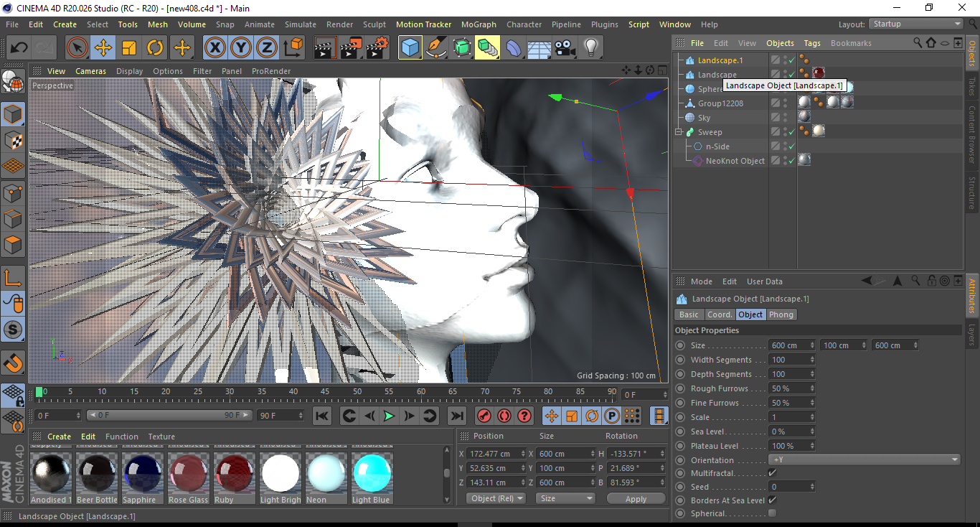Open the Simulate menu
Screen dimensions: 980x527
(300, 24)
